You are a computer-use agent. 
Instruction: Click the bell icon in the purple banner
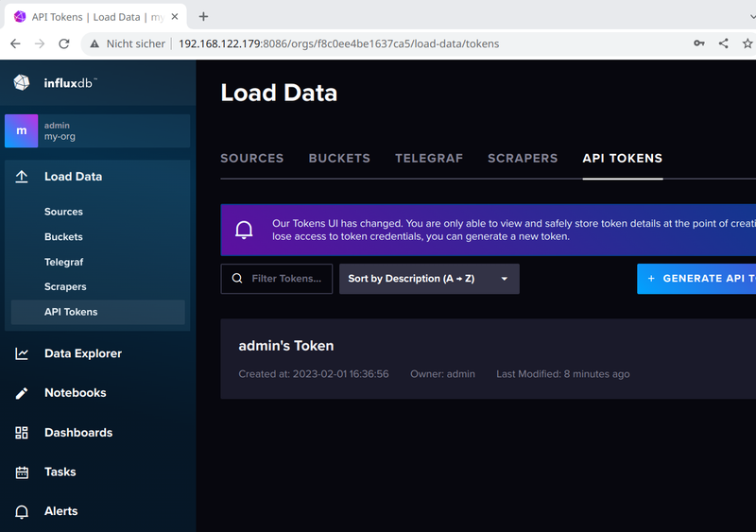tap(244, 230)
